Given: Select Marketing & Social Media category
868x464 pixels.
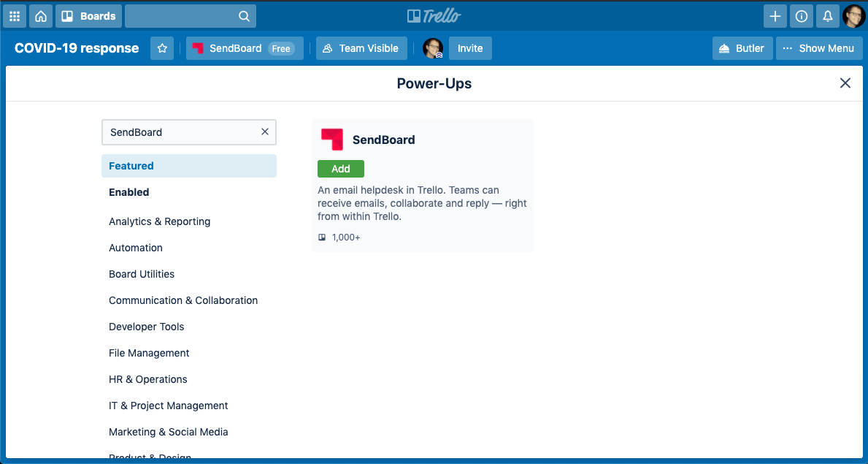Looking at the screenshot, I should click(169, 432).
